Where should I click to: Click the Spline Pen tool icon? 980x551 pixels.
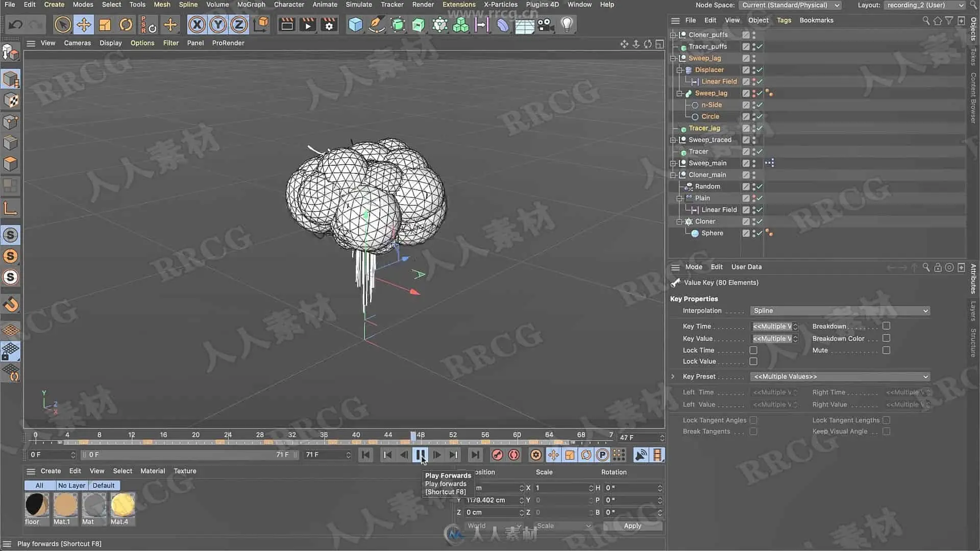pos(377,24)
